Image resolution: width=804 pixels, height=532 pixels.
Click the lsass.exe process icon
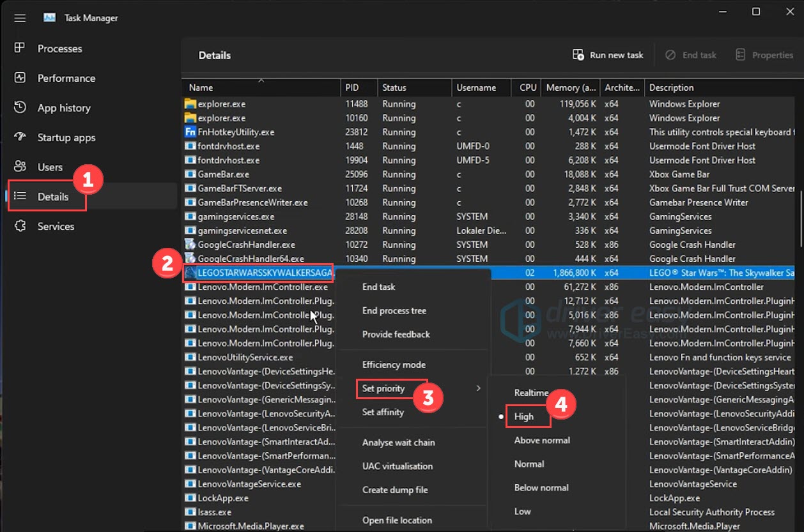click(190, 512)
